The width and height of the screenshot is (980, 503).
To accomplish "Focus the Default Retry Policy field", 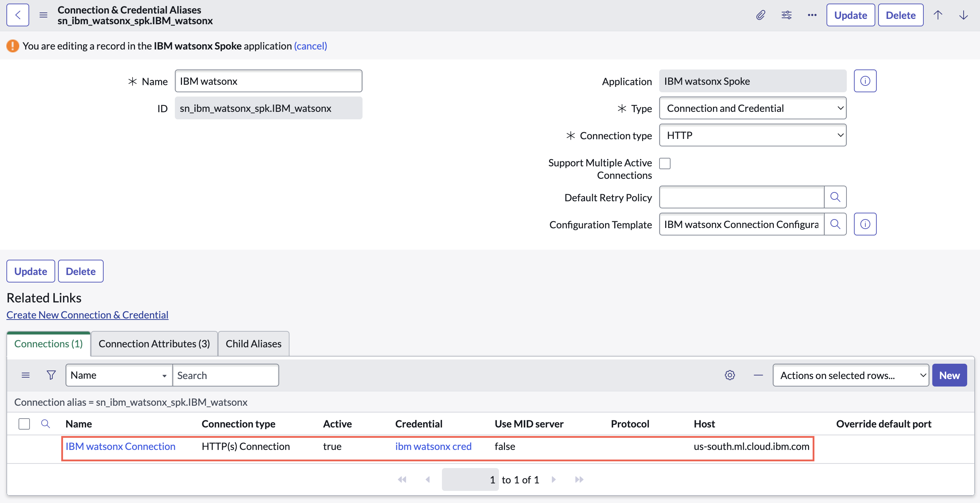I will tap(741, 197).
